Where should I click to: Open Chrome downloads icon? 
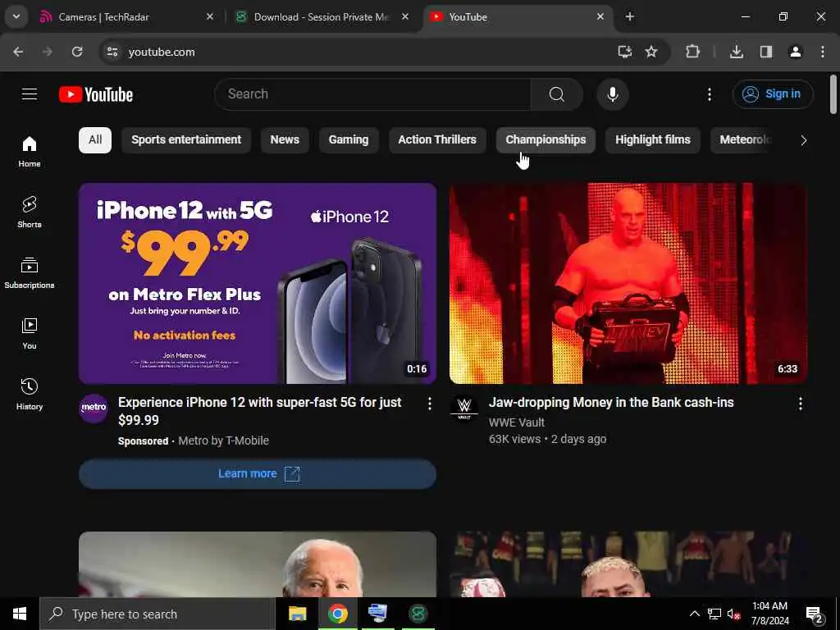point(737,52)
